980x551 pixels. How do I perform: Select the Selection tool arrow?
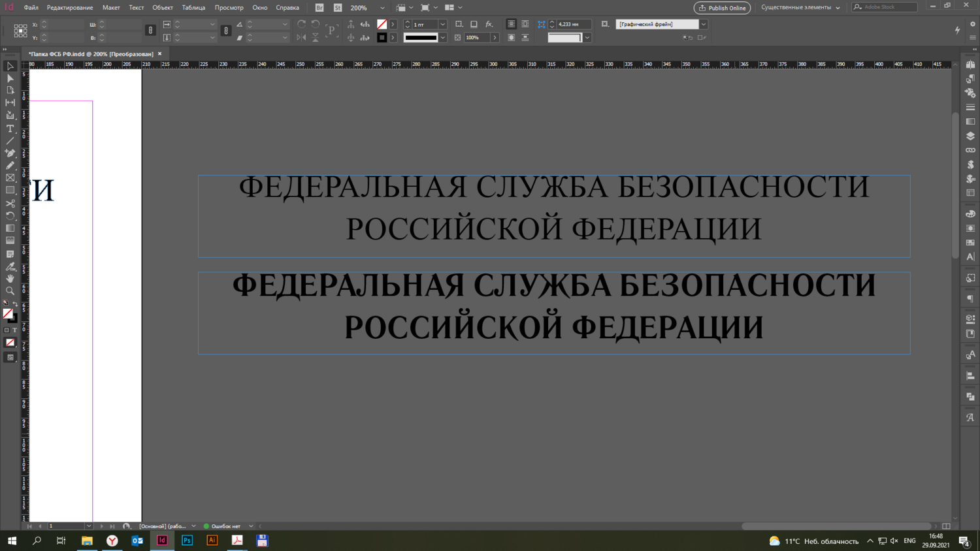(x=10, y=66)
